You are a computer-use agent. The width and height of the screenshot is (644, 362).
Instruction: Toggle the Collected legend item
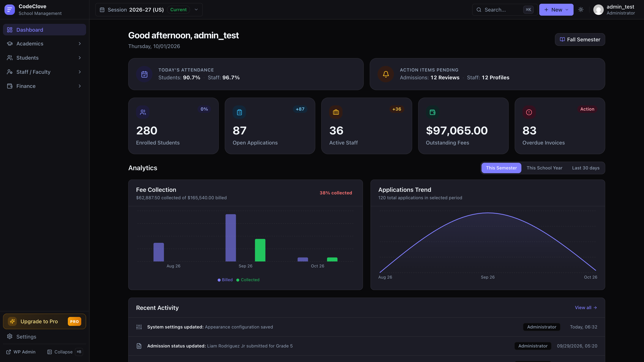tap(248, 280)
